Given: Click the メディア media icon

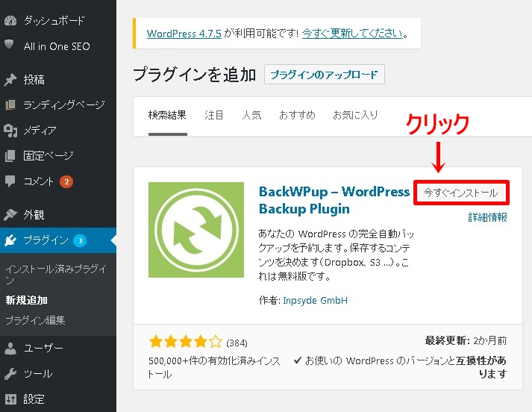Looking at the screenshot, I should coord(10,131).
